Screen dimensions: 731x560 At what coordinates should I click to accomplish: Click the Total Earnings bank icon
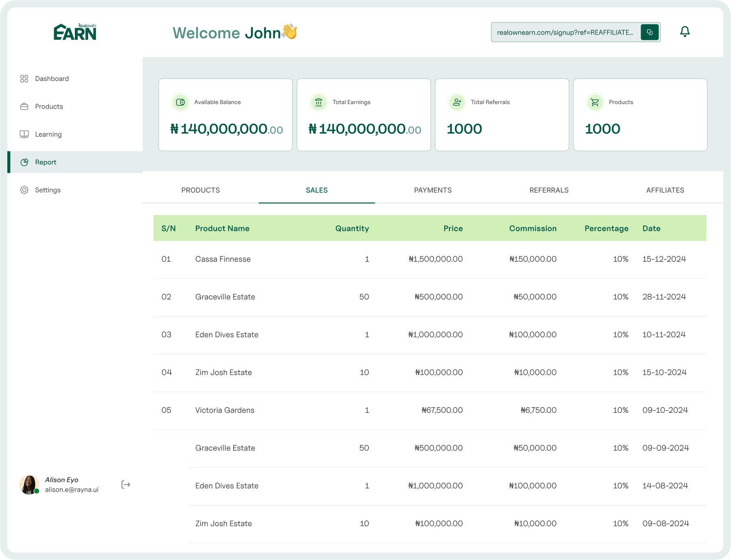click(x=319, y=102)
